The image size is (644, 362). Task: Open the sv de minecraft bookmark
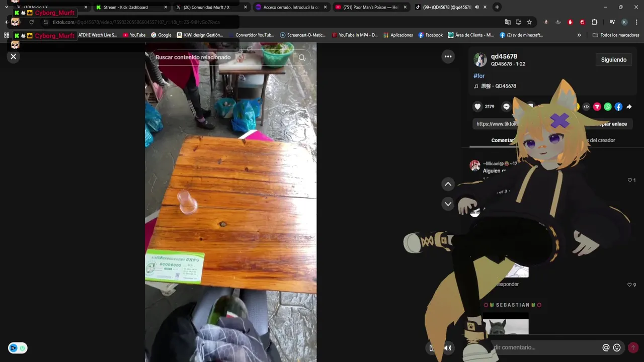pyautogui.click(x=521, y=35)
